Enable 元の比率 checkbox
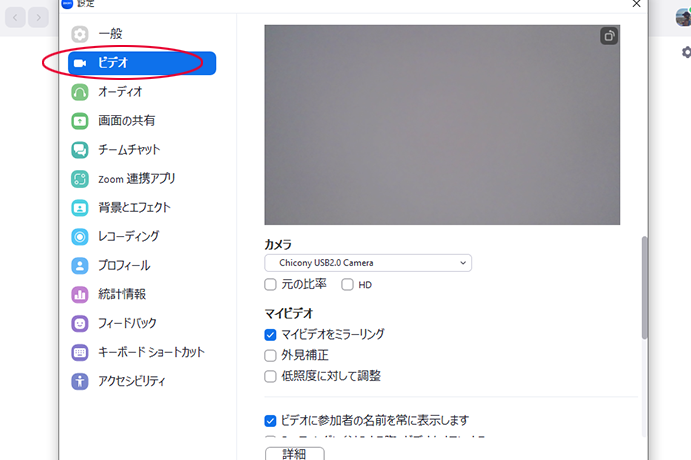This screenshot has width=691, height=460. coord(270,285)
